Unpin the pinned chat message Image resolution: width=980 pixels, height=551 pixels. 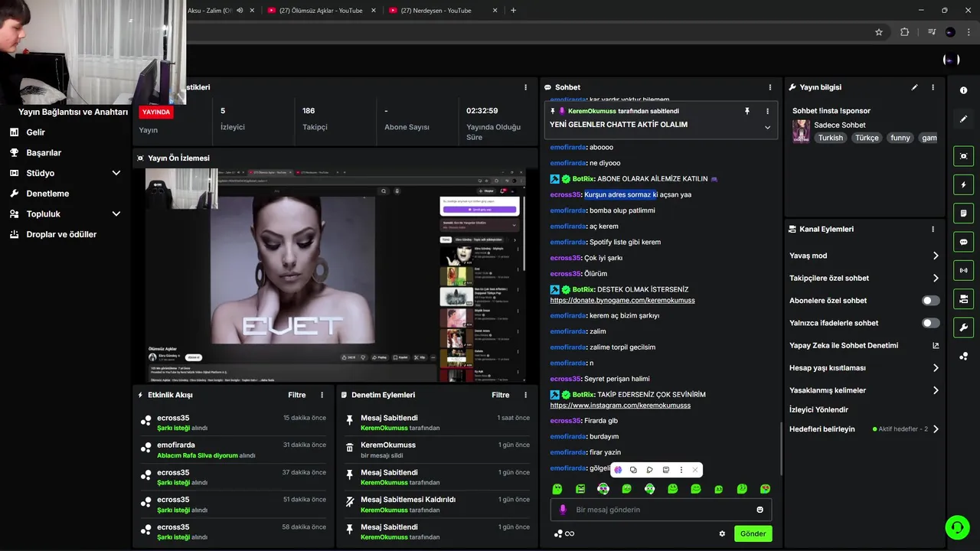click(x=747, y=111)
